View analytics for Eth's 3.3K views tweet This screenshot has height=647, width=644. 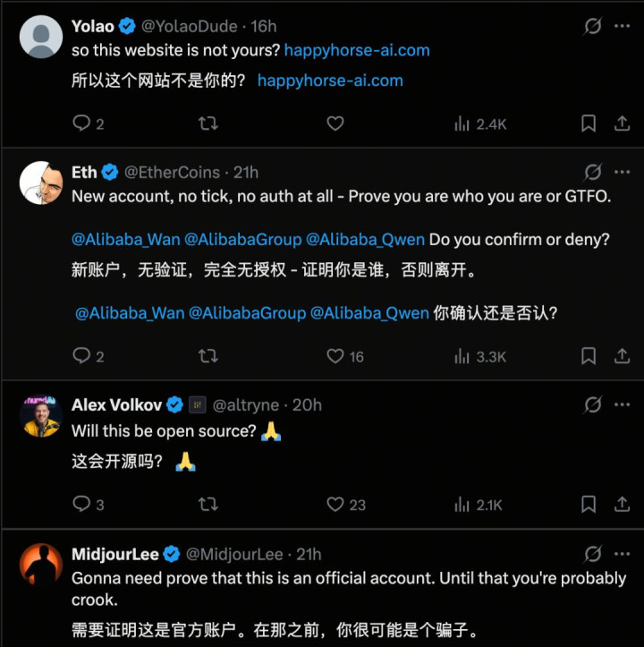pos(480,356)
